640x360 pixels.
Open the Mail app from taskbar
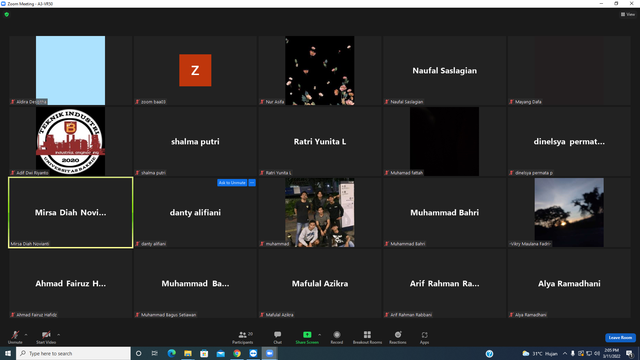(220, 353)
